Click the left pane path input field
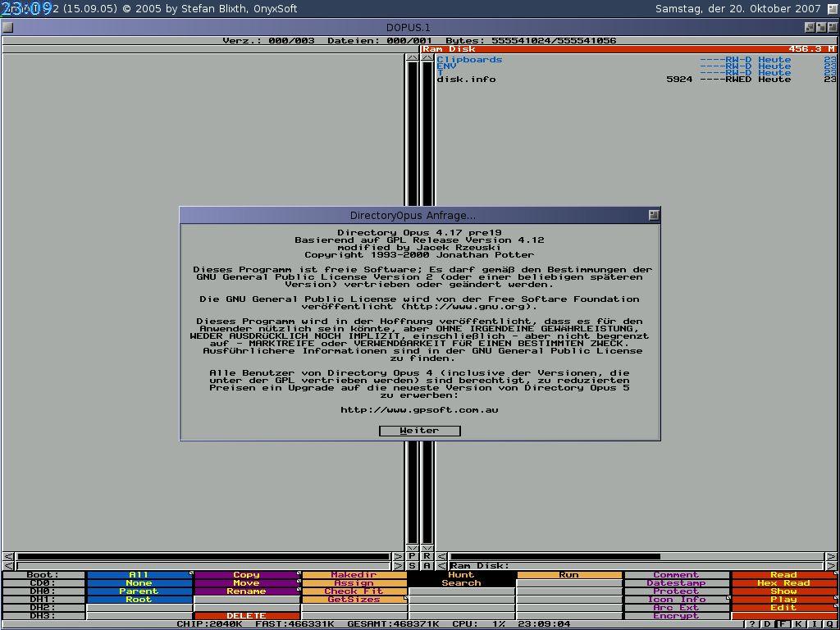The height and width of the screenshot is (630, 840). point(204,566)
